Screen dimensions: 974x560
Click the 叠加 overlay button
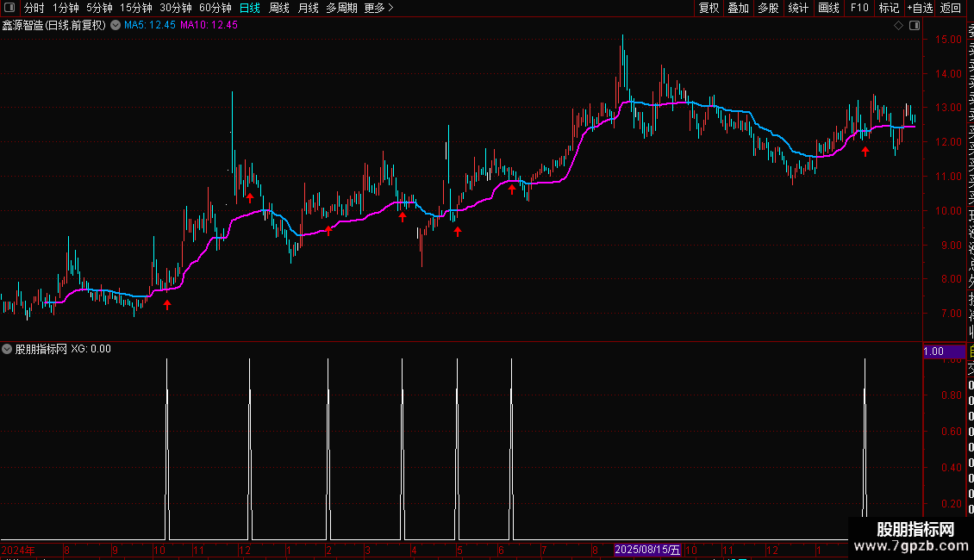tap(739, 8)
